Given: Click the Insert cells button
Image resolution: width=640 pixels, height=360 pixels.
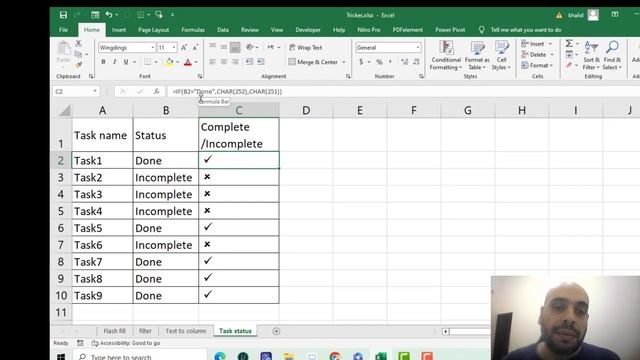Looking at the screenshot, I should tap(533, 44).
